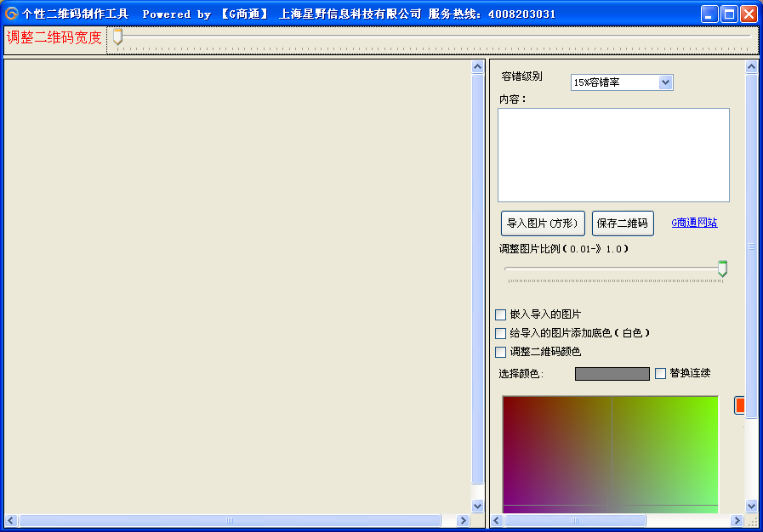The height and width of the screenshot is (532, 763).
Task: Click the left panel horizontal scrollbar thumb
Action: click(230, 520)
